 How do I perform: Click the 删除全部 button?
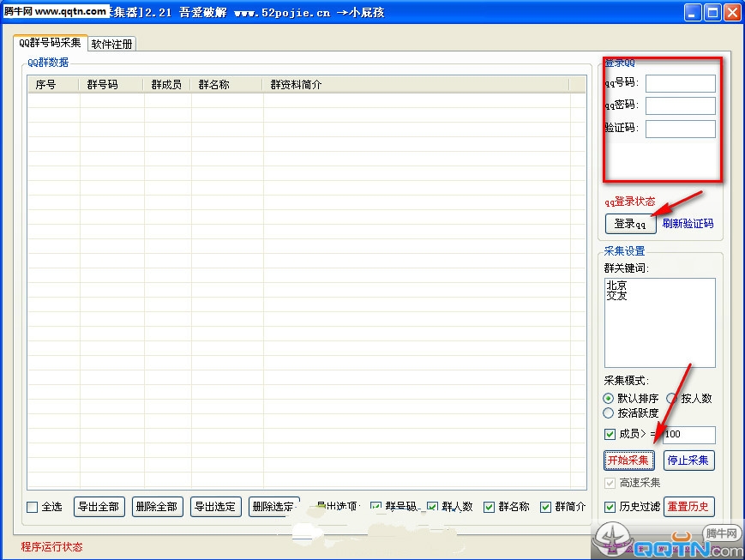click(x=157, y=507)
